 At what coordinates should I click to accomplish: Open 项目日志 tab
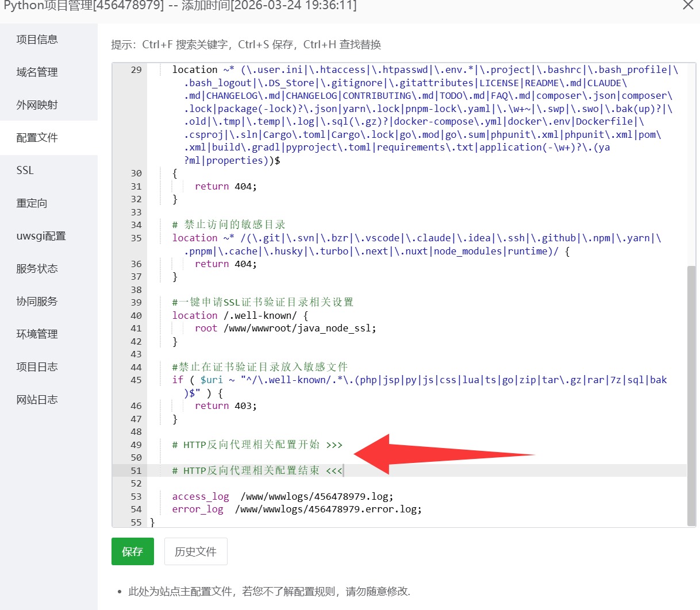pyautogui.click(x=37, y=367)
